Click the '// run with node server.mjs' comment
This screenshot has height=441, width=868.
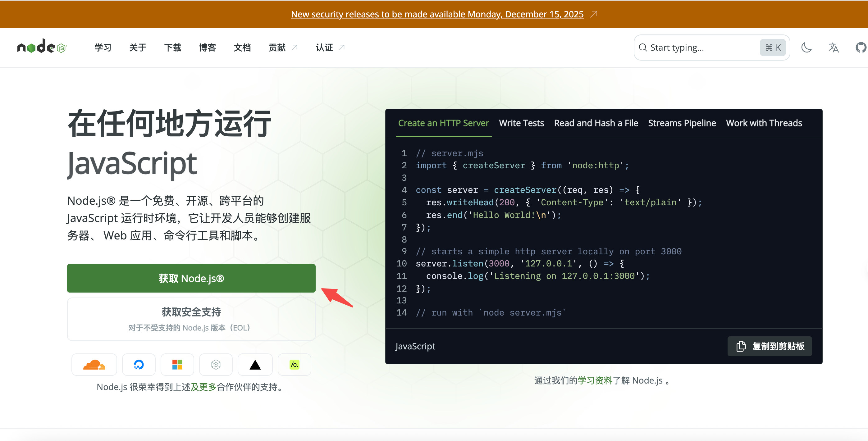click(491, 313)
